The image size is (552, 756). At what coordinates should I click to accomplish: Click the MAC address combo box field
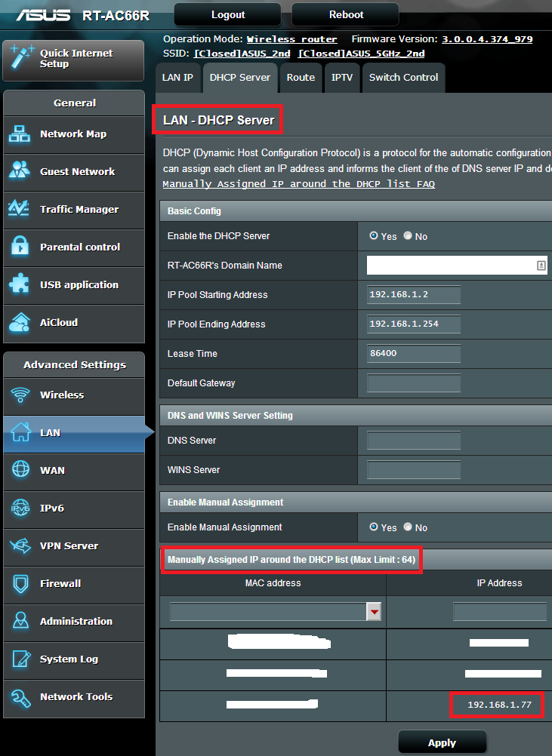click(268, 612)
